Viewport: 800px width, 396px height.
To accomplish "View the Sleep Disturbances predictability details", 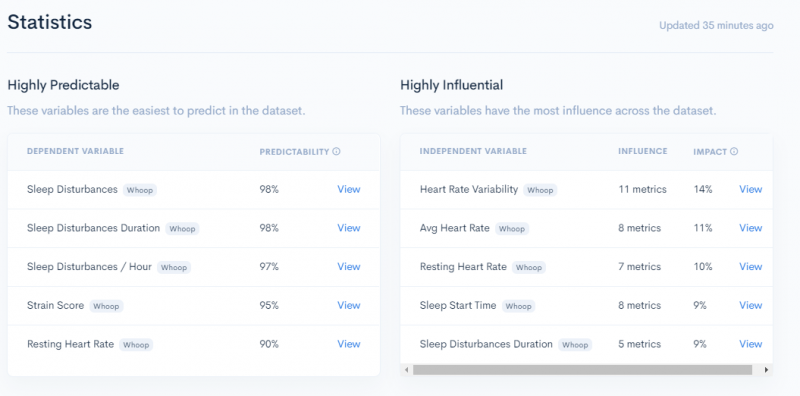I will click(349, 189).
